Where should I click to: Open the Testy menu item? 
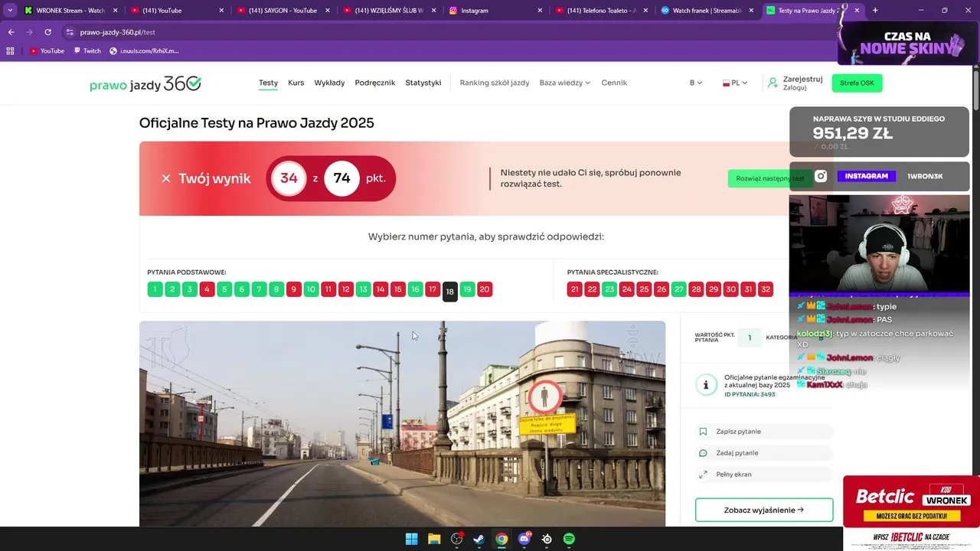pyautogui.click(x=268, y=83)
